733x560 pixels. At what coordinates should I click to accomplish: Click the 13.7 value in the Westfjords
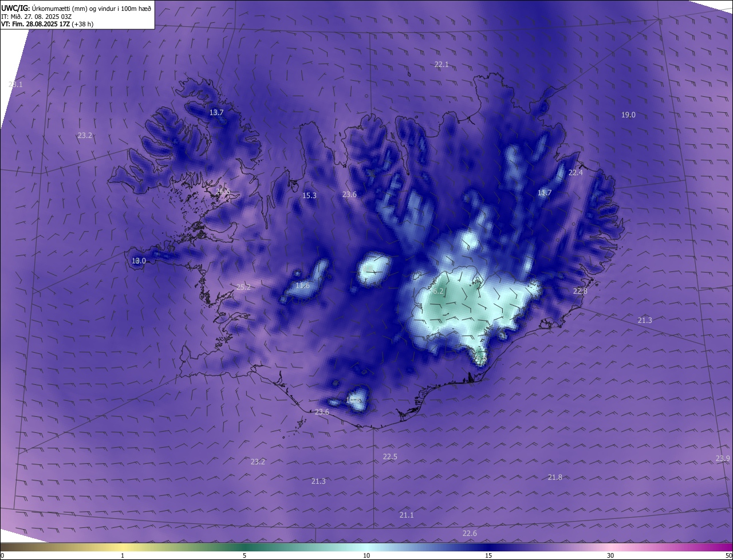click(216, 113)
